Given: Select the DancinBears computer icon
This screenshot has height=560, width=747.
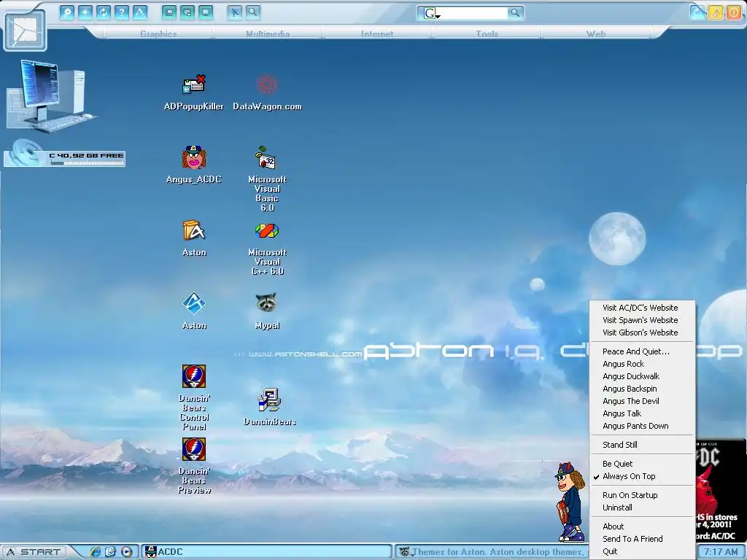Looking at the screenshot, I should pos(270,407).
